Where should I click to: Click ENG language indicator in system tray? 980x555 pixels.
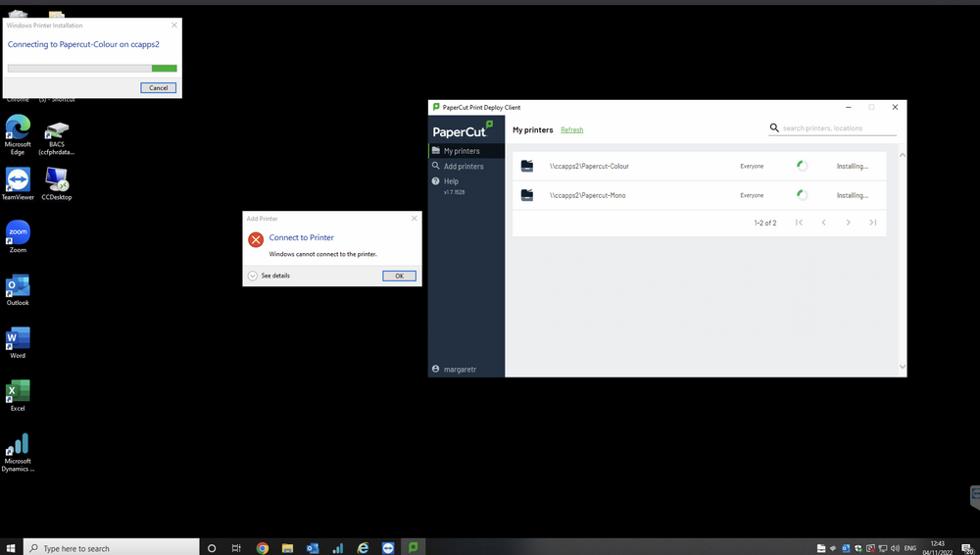[910, 548]
